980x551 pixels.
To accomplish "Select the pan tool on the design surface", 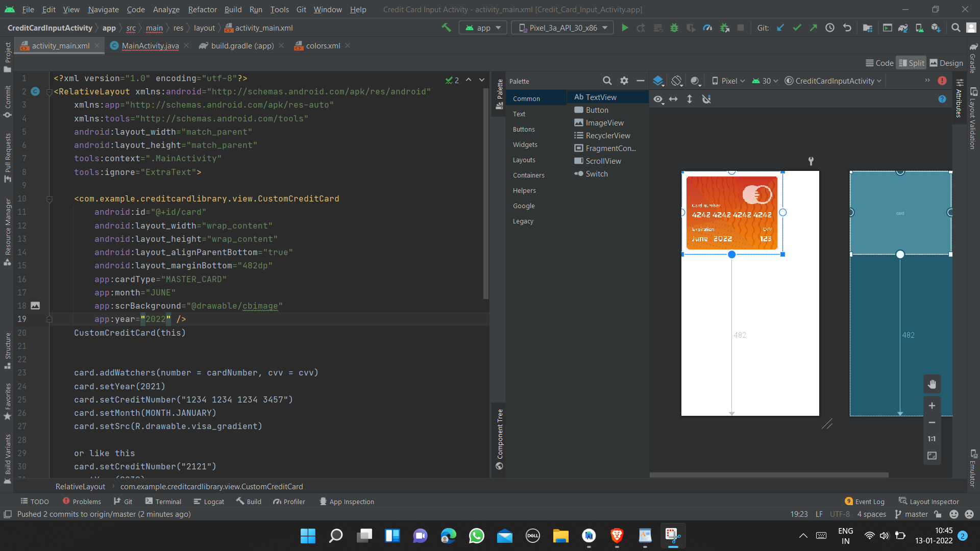I will 932,384.
